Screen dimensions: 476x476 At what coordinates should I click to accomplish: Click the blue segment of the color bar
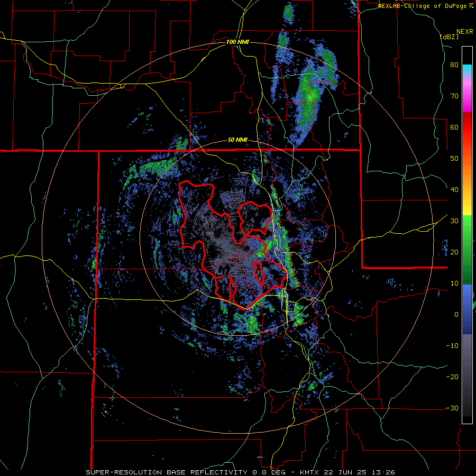(x=467, y=309)
